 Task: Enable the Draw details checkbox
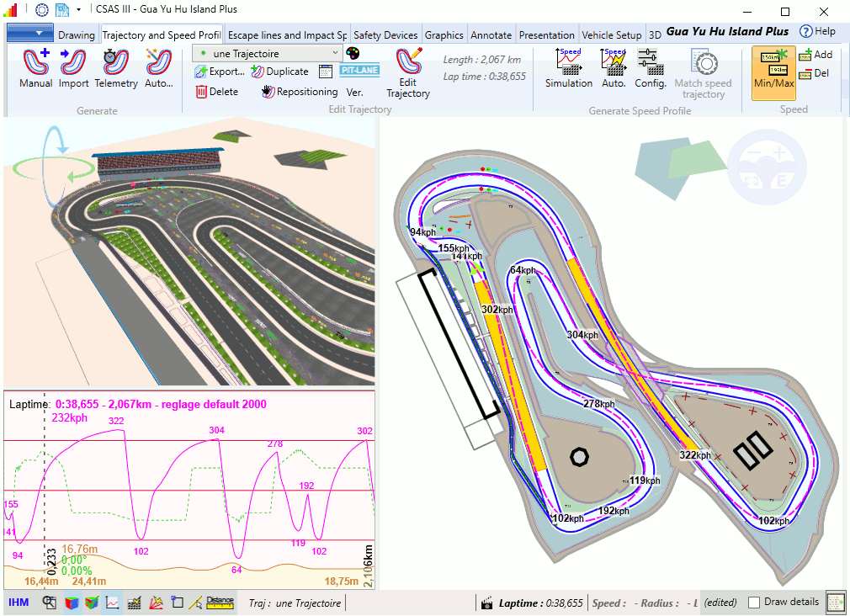pyautogui.click(x=753, y=603)
